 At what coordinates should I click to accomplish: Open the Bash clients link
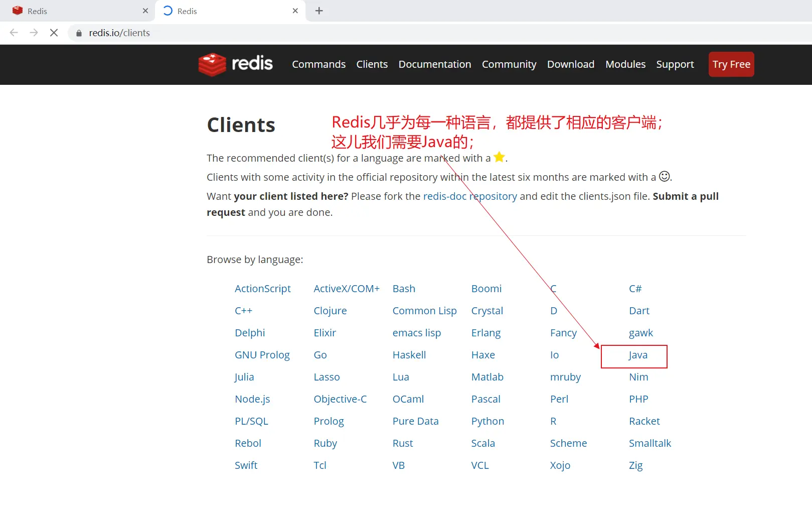tap(404, 289)
